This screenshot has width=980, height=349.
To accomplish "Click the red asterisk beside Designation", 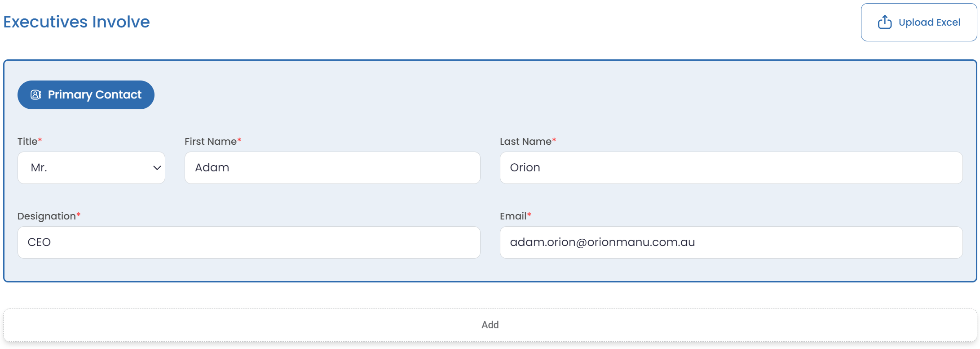I will pyautogui.click(x=79, y=215).
